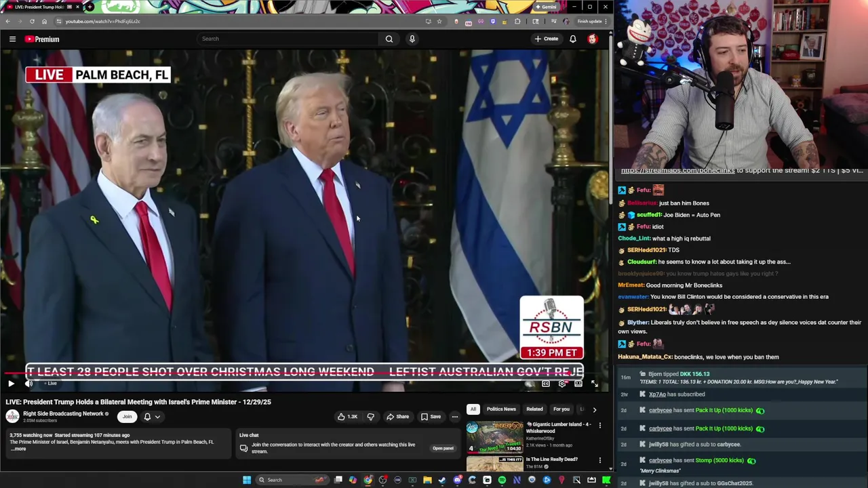Go to YouTube Premium home logo

[43, 39]
